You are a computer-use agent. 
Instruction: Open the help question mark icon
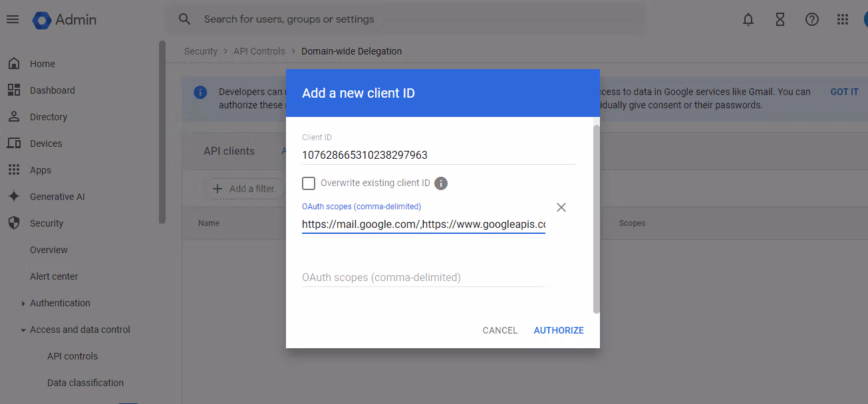pos(811,19)
